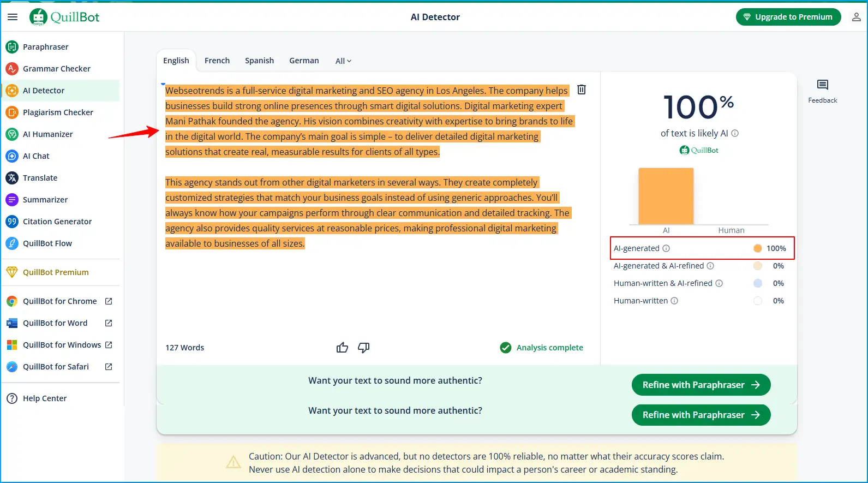Select the English language tab
Screen dimensions: 868x483
[176, 61]
